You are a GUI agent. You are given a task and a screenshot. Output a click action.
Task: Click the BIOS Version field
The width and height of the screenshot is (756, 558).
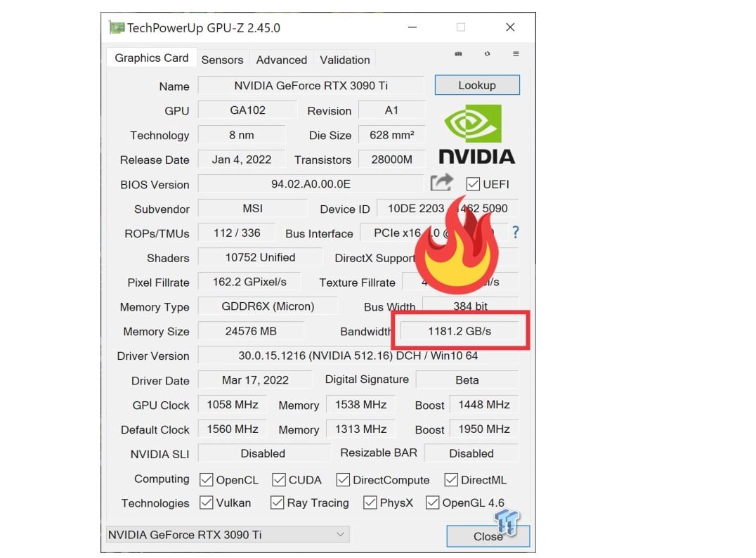tap(311, 184)
